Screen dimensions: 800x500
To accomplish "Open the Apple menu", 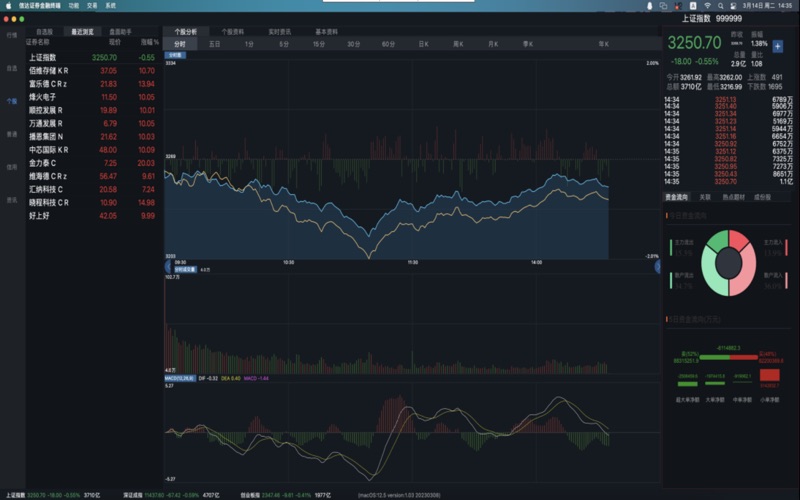I will point(8,5).
